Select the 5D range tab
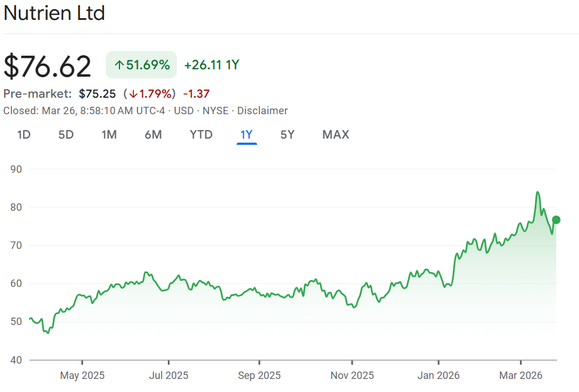The width and height of the screenshot is (579, 392). tap(66, 135)
